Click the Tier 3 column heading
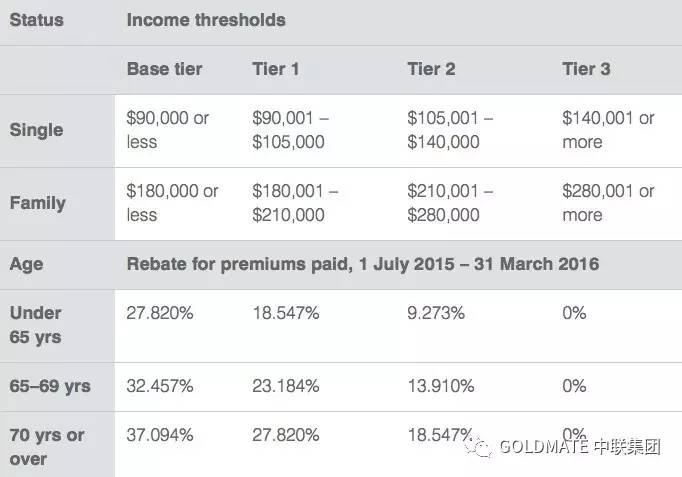Screen dimensions: 682x477 [586, 69]
